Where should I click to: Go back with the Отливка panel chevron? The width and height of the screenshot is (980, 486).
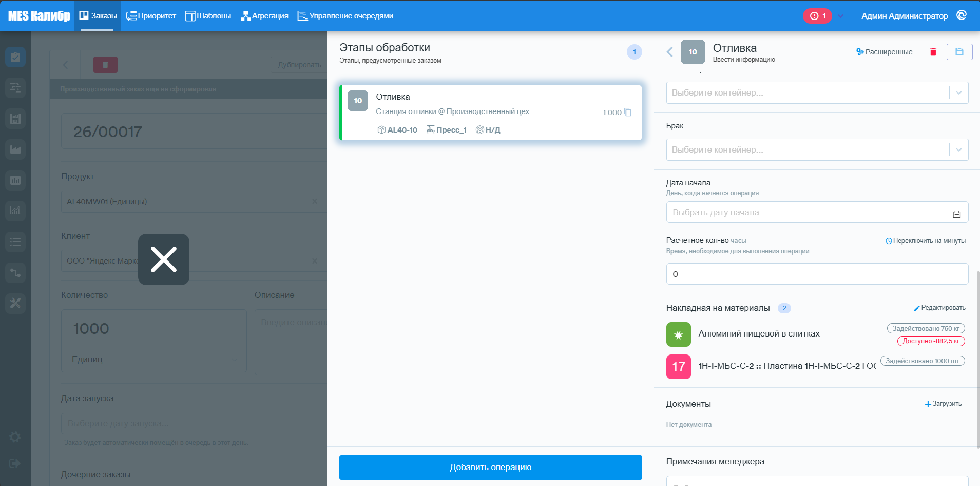(x=669, y=52)
